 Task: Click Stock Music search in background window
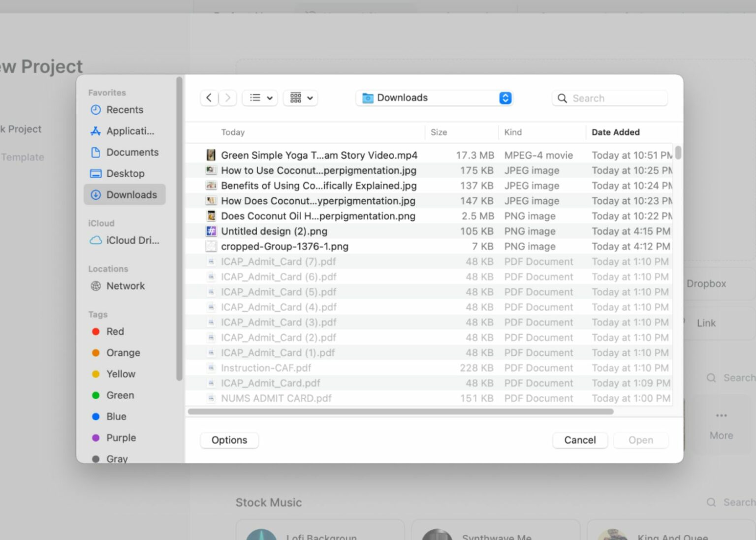732,503
